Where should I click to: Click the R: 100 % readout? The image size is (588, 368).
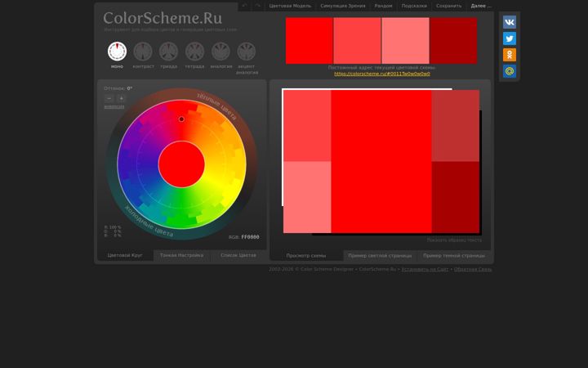[x=113, y=227]
